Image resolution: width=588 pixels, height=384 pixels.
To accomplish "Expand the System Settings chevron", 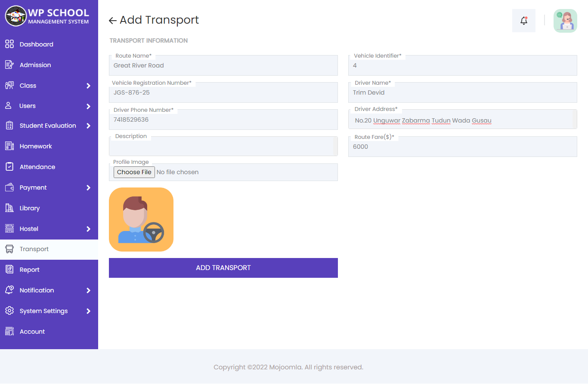I will pos(88,311).
